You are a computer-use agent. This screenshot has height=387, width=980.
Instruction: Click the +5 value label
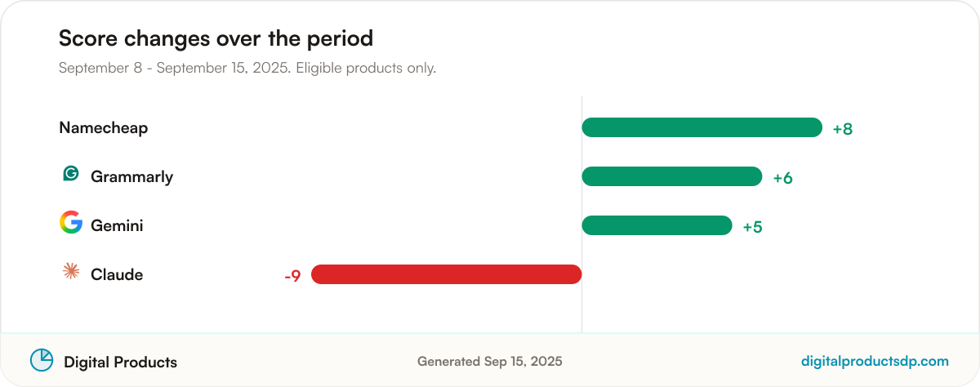tap(752, 227)
